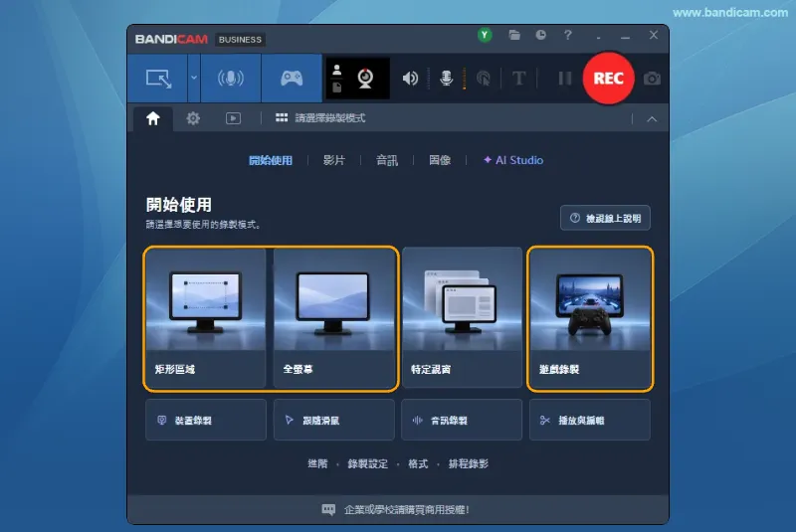Select the 音訊 tab
This screenshot has height=532, width=796.
click(x=387, y=160)
